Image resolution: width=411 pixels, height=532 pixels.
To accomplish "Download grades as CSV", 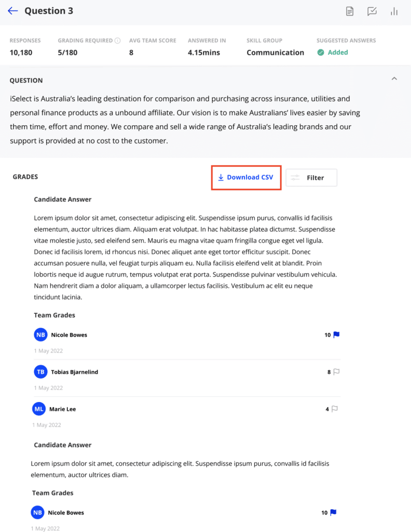I will click(246, 178).
